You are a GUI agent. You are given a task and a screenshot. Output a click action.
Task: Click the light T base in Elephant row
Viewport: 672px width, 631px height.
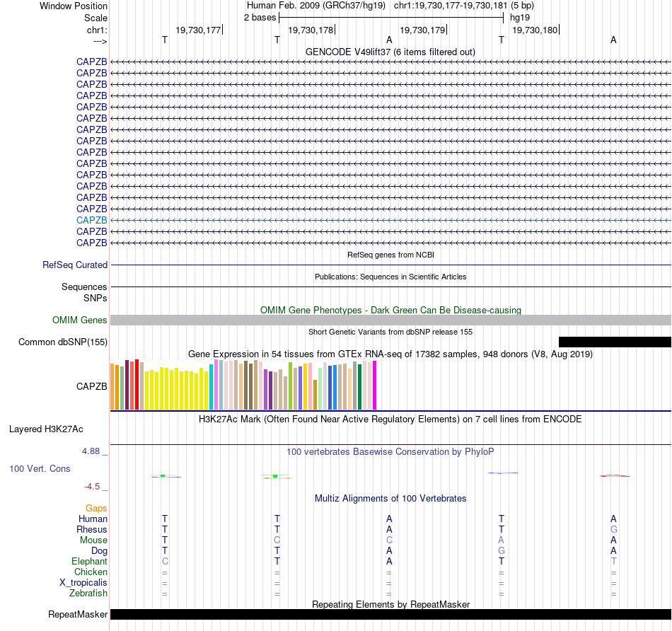[x=614, y=562]
